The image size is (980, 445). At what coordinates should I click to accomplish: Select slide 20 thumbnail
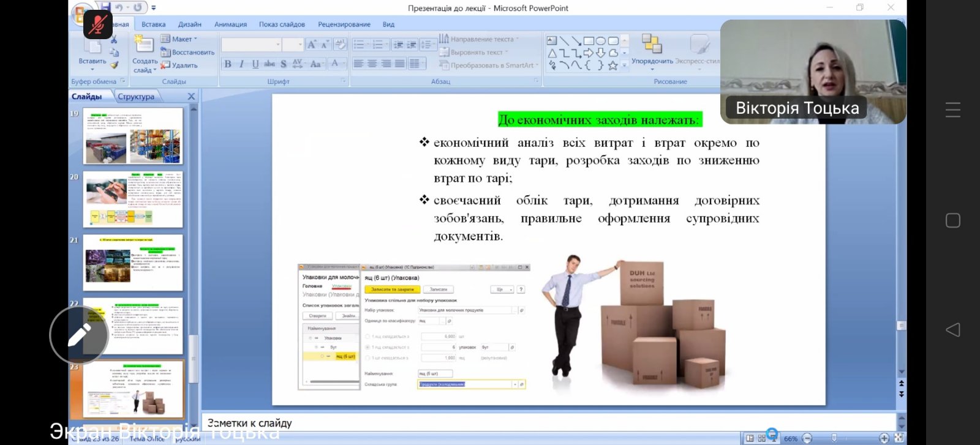(x=133, y=200)
